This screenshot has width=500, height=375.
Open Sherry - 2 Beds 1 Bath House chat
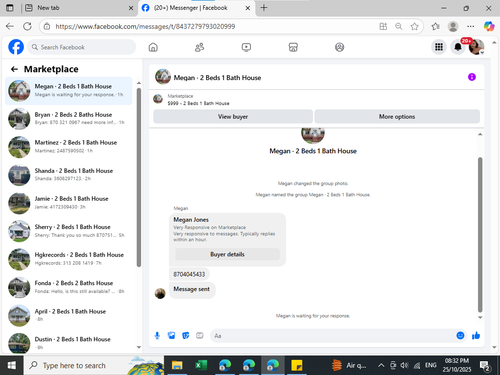(x=69, y=231)
